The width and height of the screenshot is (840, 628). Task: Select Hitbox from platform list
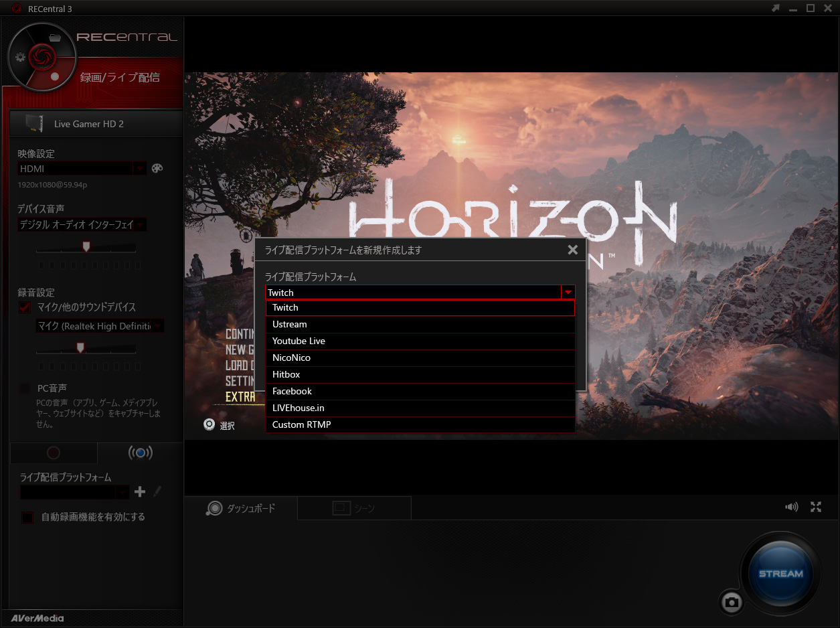[420, 375]
